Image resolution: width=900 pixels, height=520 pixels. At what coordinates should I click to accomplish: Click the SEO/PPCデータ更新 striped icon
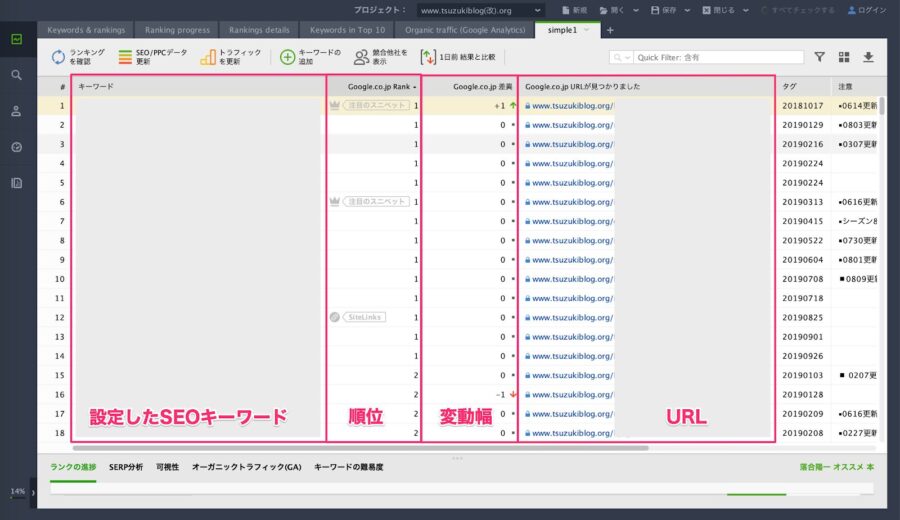[x=125, y=57]
